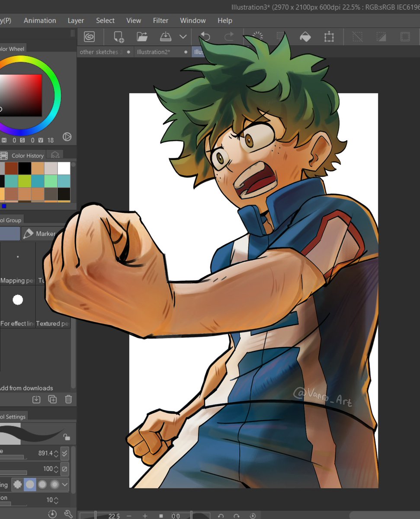The image size is (420, 519).
Task: Open the View menu
Action: tap(134, 20)
